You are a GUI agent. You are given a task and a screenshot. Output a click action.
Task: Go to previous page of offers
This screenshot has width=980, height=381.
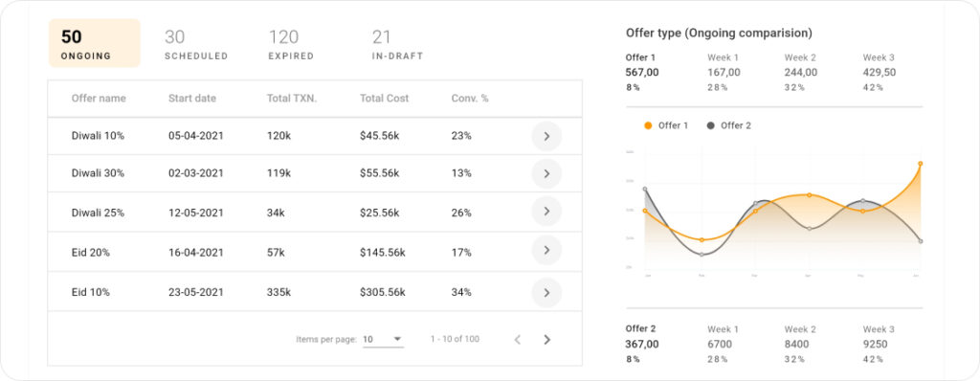[518, 340]
